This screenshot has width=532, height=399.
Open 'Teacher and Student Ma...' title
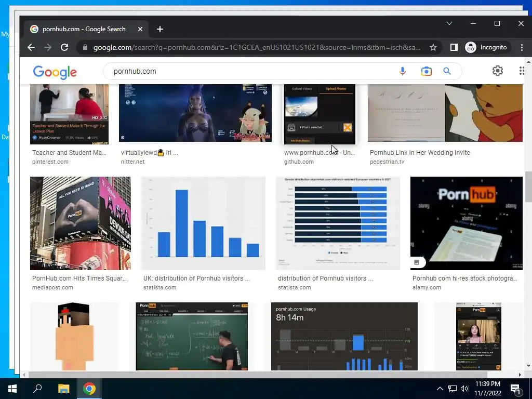click(x=69, y=153)
